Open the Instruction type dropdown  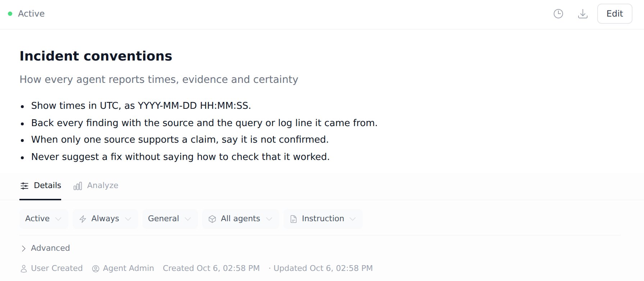323,219
